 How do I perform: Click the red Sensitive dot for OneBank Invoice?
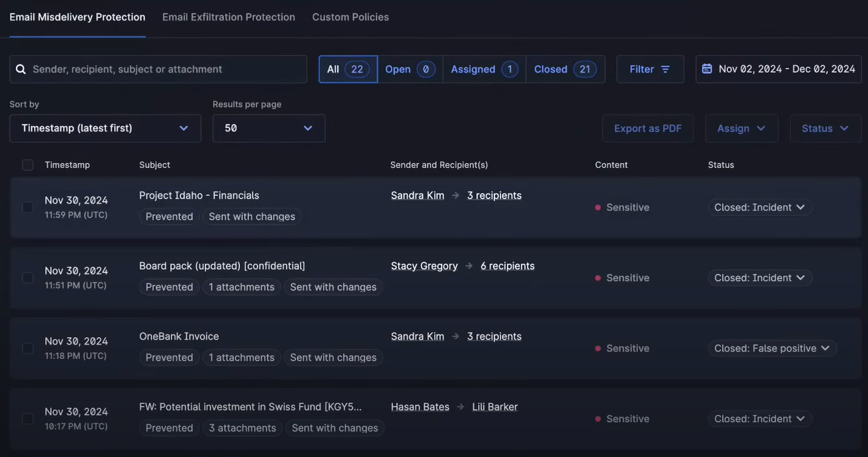tap(598, 348)
